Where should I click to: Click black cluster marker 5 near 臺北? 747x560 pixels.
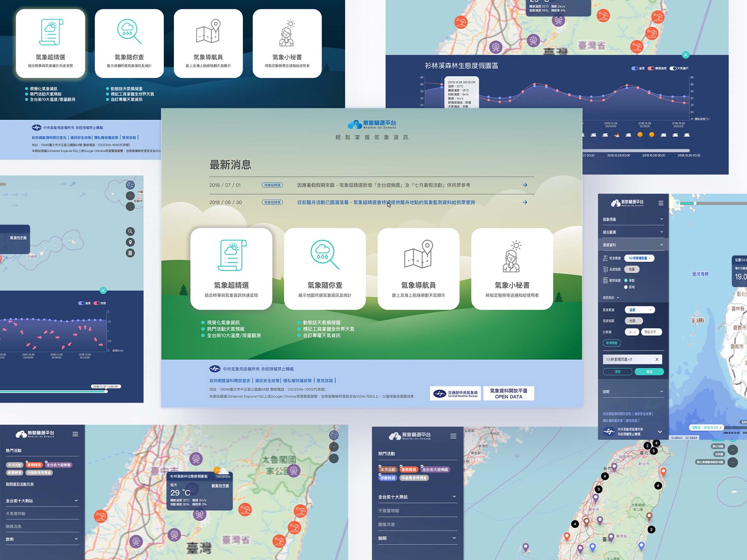click(654, 451)
